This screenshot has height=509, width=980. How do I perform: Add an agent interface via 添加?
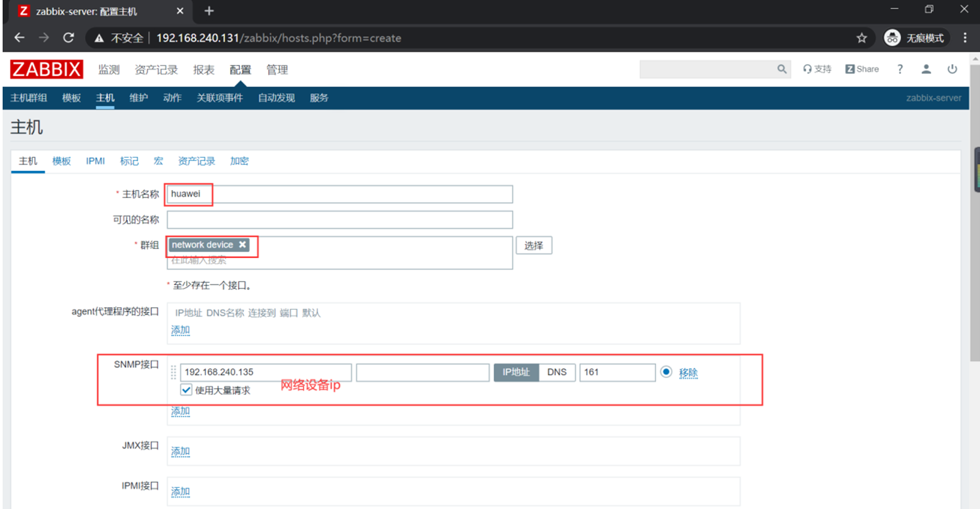[180, 330]
